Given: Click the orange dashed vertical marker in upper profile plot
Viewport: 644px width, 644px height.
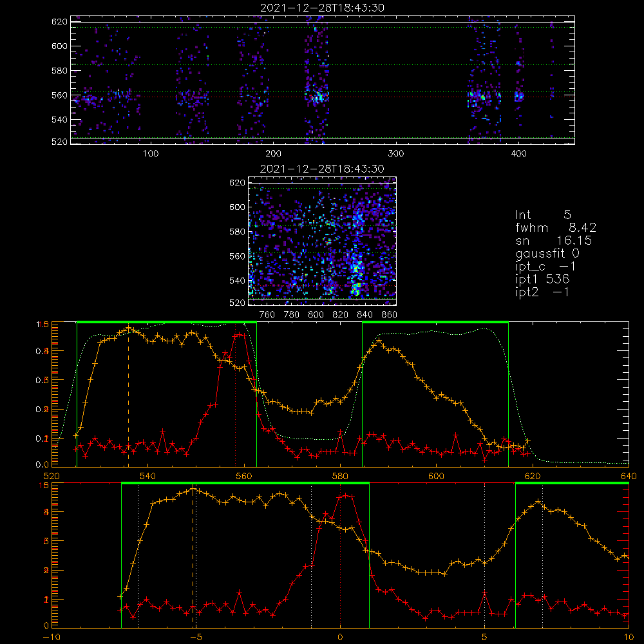Looking at the screenshot, I should pyautogui.click(x=129, y=396).
